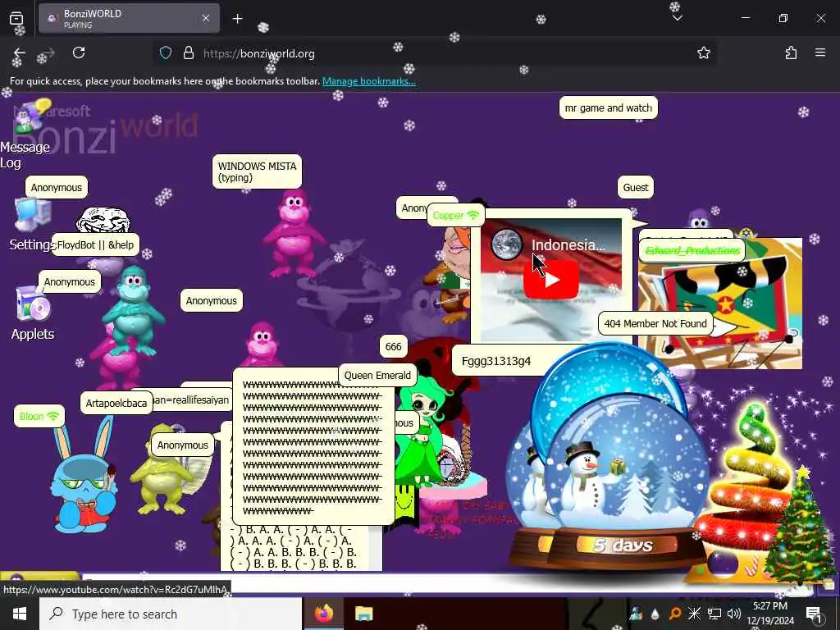Click the WINDOWS MISTA (typing) name tag
The height and width of the screenshot is (630, 840).
[257, 171]
